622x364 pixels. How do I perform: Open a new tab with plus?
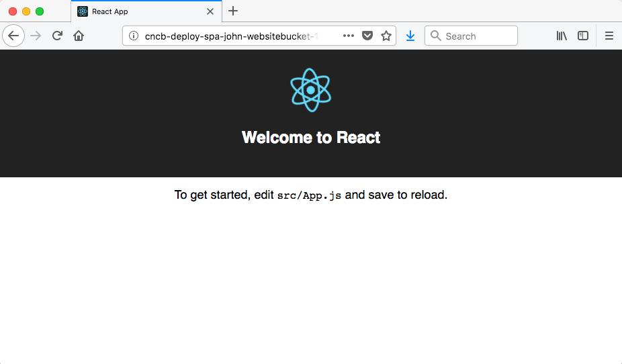233,11
